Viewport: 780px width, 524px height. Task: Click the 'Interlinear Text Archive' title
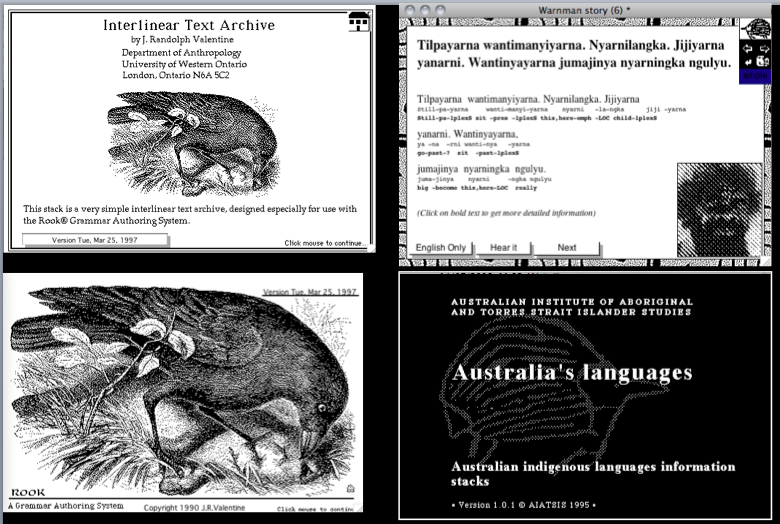coord(189,25)
